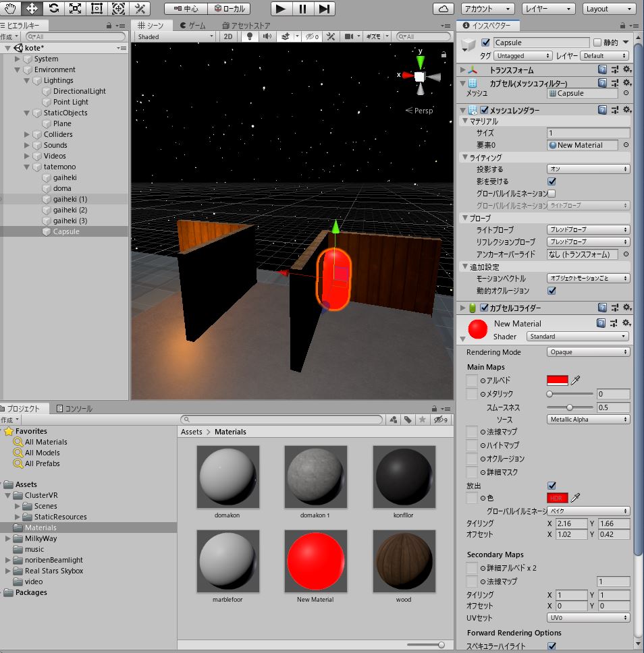The height and width of the screenshot is (653, 644).
Task: Toggle scene lighting bulb icon
Action: click(249, 36)
